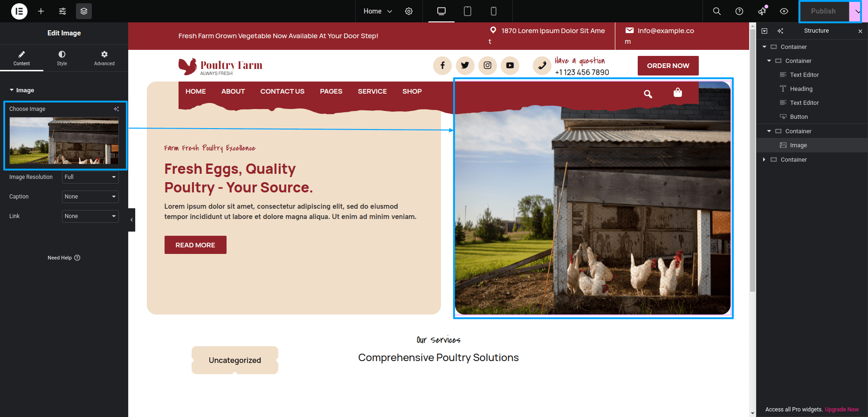868x417 pixels.
Task: Open the Image Resolution dropdown
Action: 90,177
